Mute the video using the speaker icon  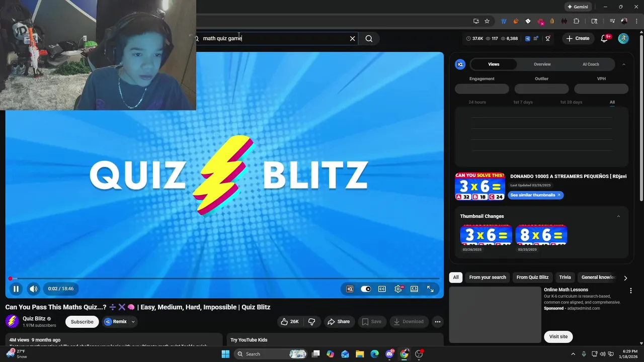click(x=33, y=289)
